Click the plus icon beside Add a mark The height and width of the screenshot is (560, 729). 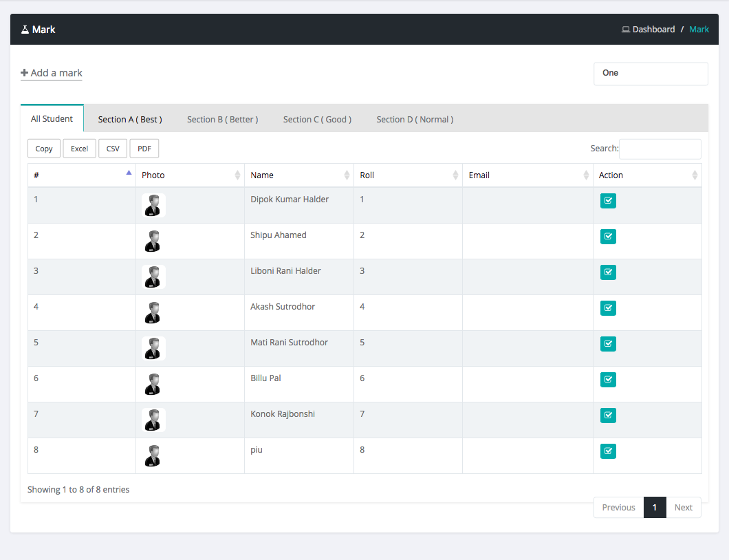(x=25, y=73)
